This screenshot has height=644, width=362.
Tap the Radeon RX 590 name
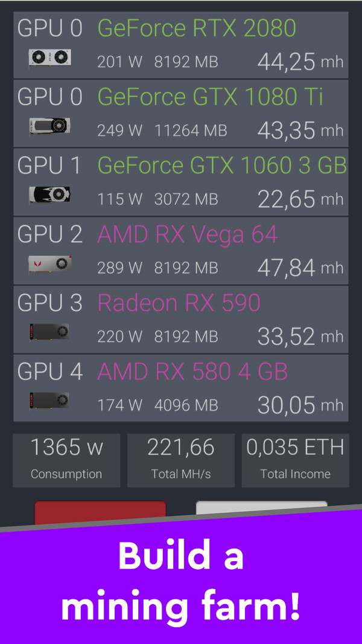(x=179, y=303)
